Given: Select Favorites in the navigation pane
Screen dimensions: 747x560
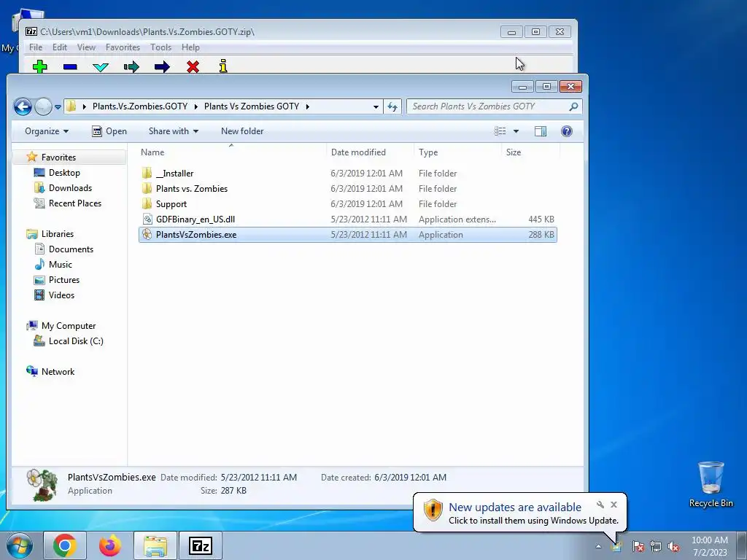Looking at the screenshot, I should coord(58,157).
